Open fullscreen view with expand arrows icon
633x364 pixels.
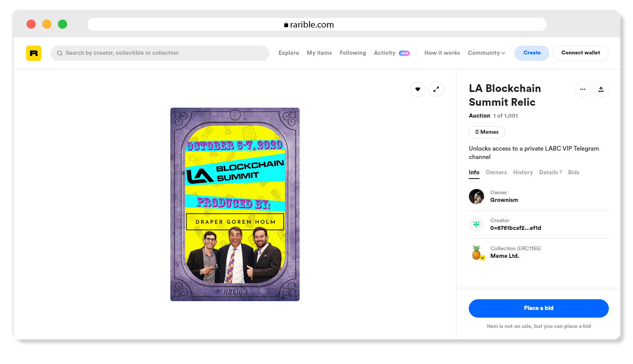click(x=436, y=89)
